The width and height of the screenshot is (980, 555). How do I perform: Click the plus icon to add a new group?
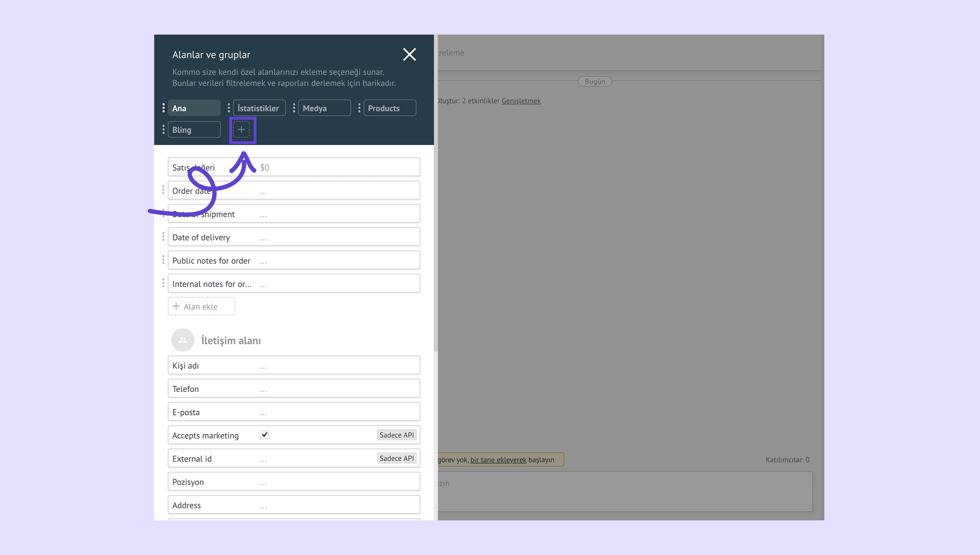coord(241,130)
